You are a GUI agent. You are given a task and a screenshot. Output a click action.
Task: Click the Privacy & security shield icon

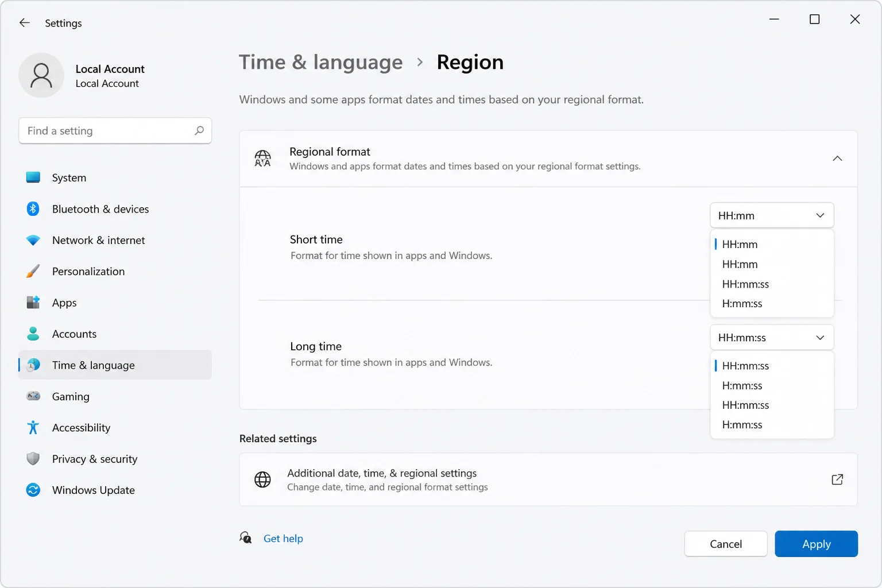click(33, 459)
